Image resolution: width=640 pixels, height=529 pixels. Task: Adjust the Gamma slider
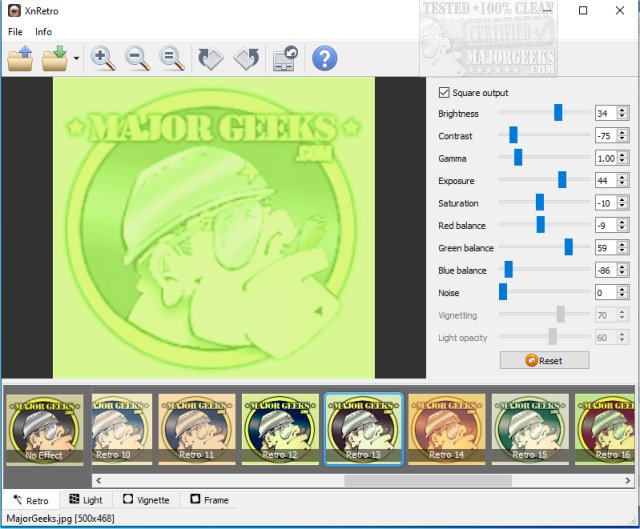click(518, 157)
